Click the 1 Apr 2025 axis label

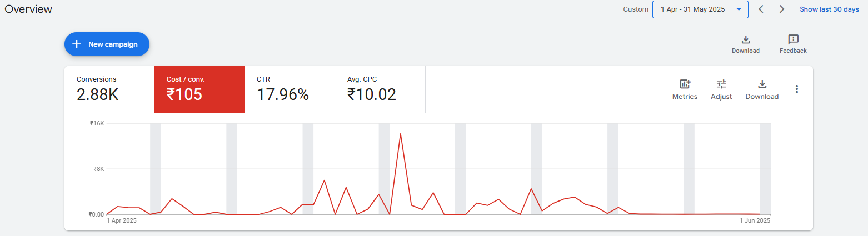[x=121, y=220]
